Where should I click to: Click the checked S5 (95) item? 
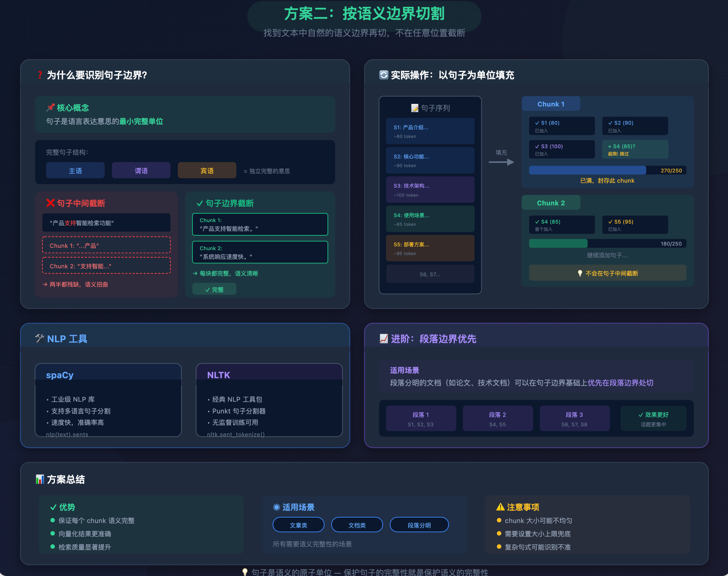(635, 225)
